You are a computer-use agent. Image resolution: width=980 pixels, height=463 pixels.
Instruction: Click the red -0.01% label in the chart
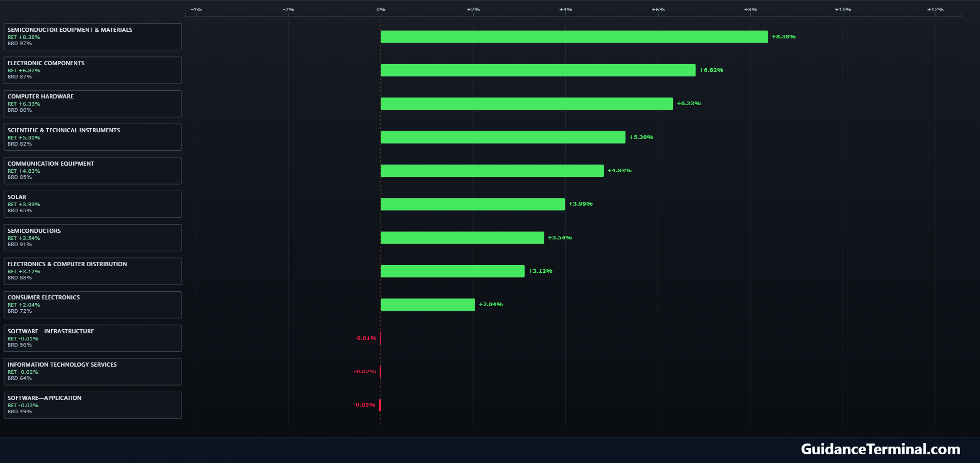click(x=365, y=338)
